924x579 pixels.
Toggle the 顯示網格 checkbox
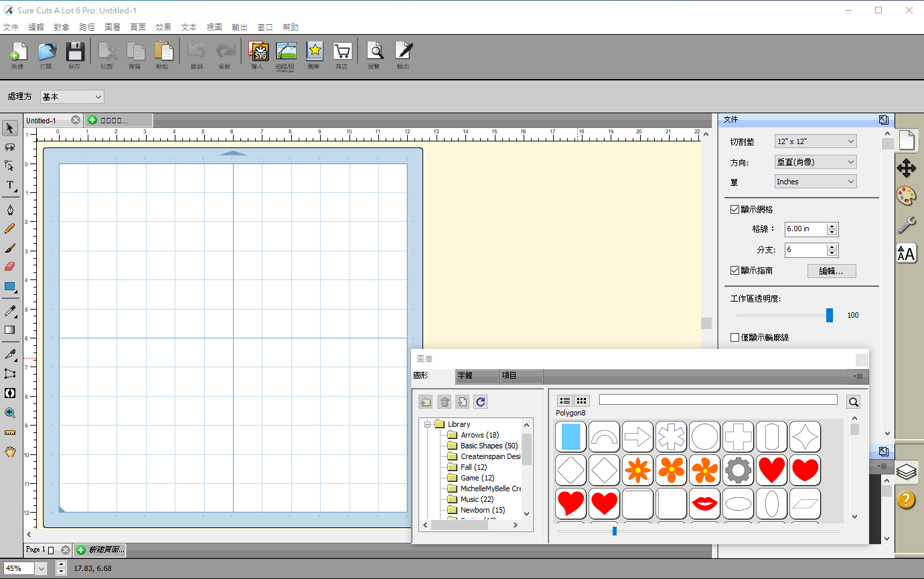pos(735,210)
